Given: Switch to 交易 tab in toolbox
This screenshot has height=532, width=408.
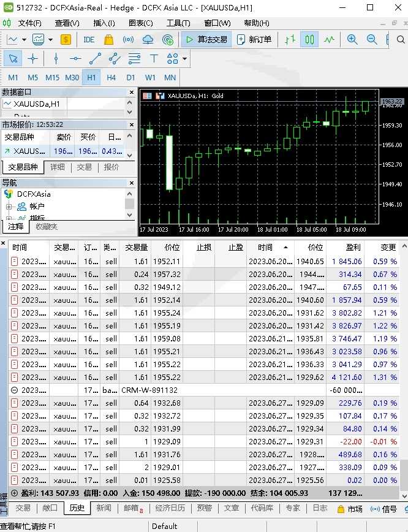Looking at the screenshot, I should 23,508.
